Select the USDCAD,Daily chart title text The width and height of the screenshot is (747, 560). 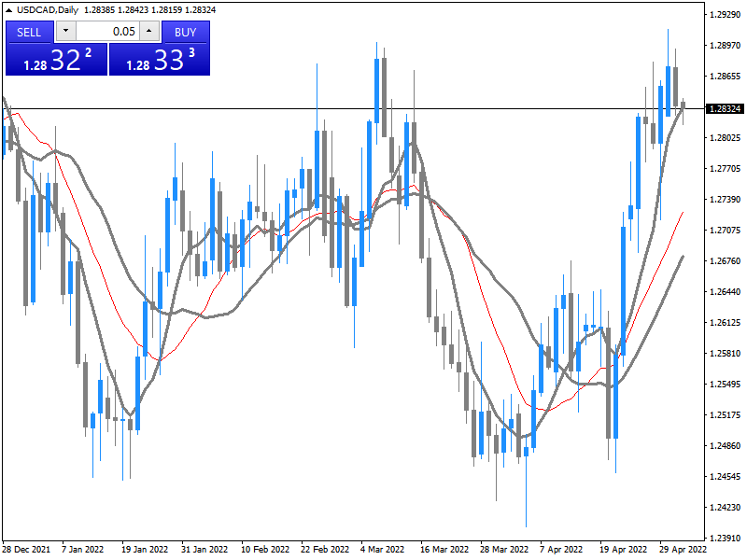(48, 9)
